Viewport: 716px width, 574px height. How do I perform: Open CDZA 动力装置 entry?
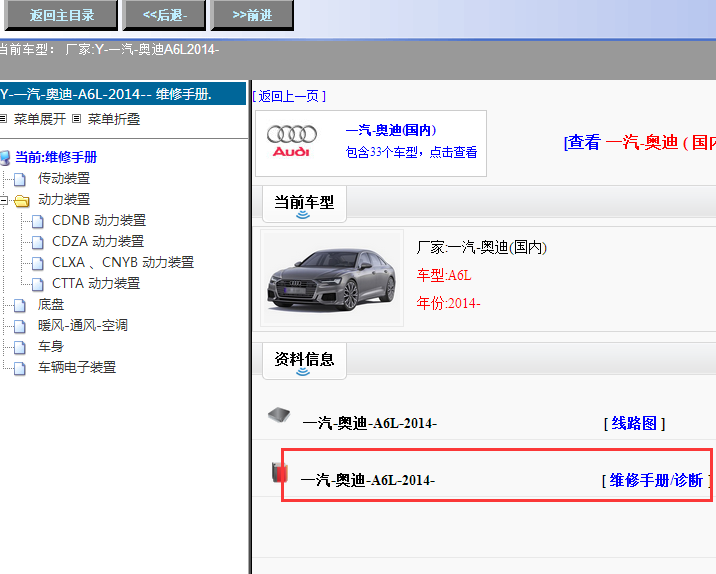coord(98,241)
